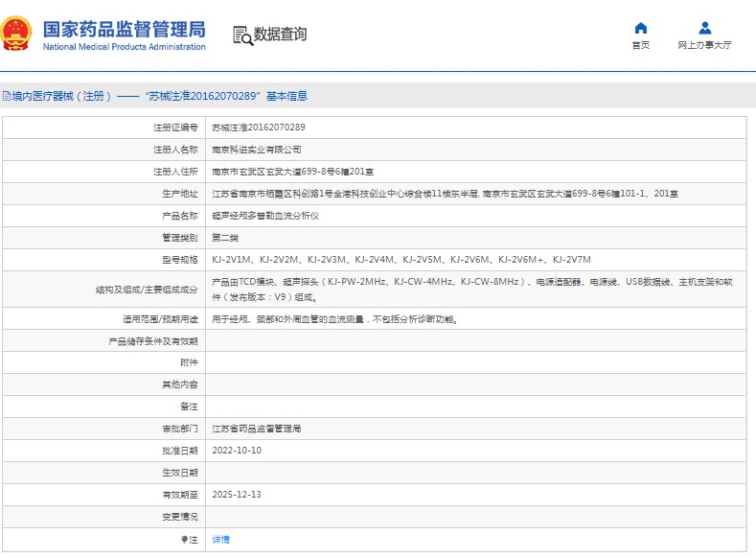Select 南京科进实业有限公司 registrant name
The width and height of the screenshot is (756, 558).
[x=257, y=150]
